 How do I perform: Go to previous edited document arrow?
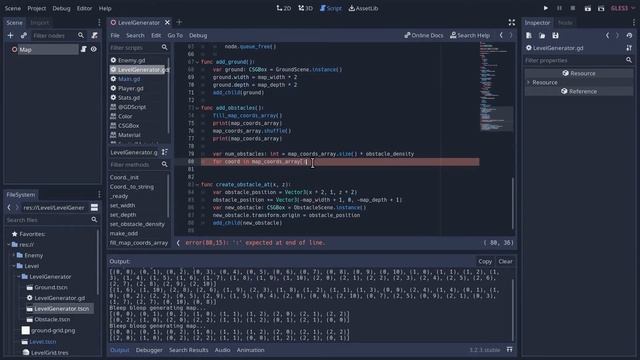(x=501, y=36)
